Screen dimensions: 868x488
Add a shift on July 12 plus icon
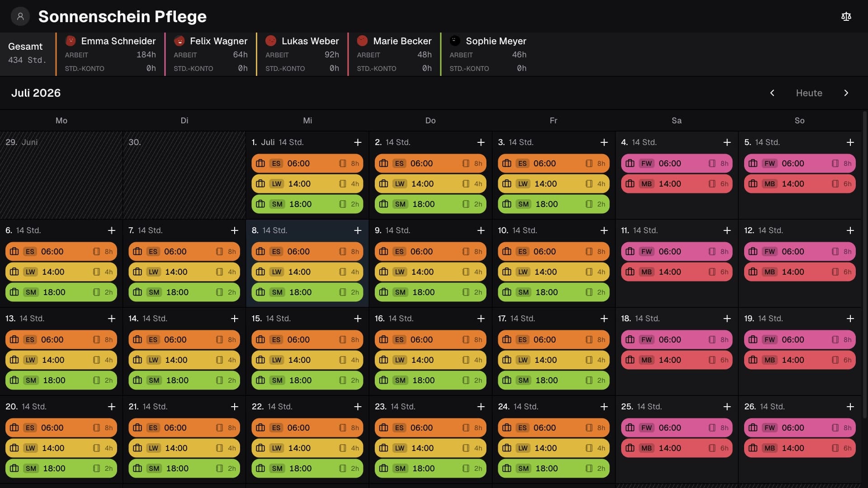click(x=850, y=230)
